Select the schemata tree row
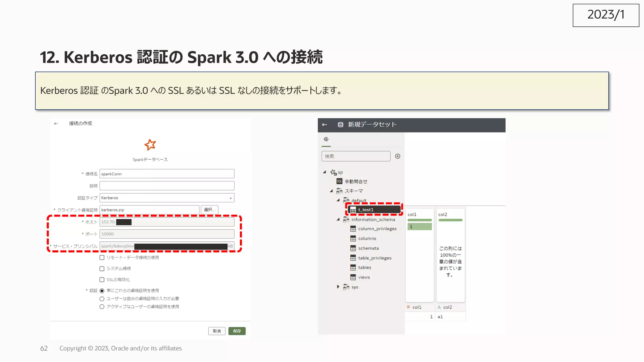644x362 pixels. click(x=365, y=248)
